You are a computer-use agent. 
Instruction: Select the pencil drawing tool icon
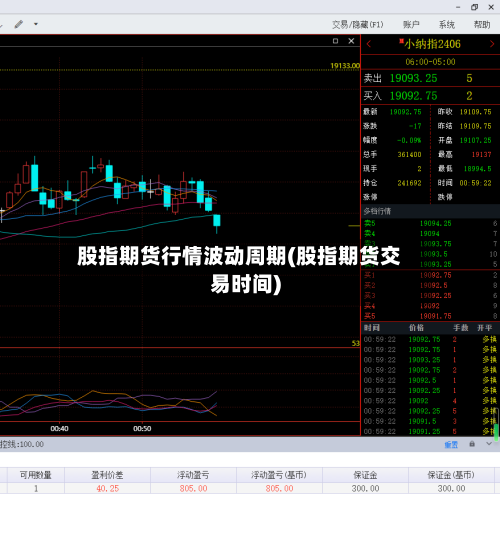[x=19, y=24]
